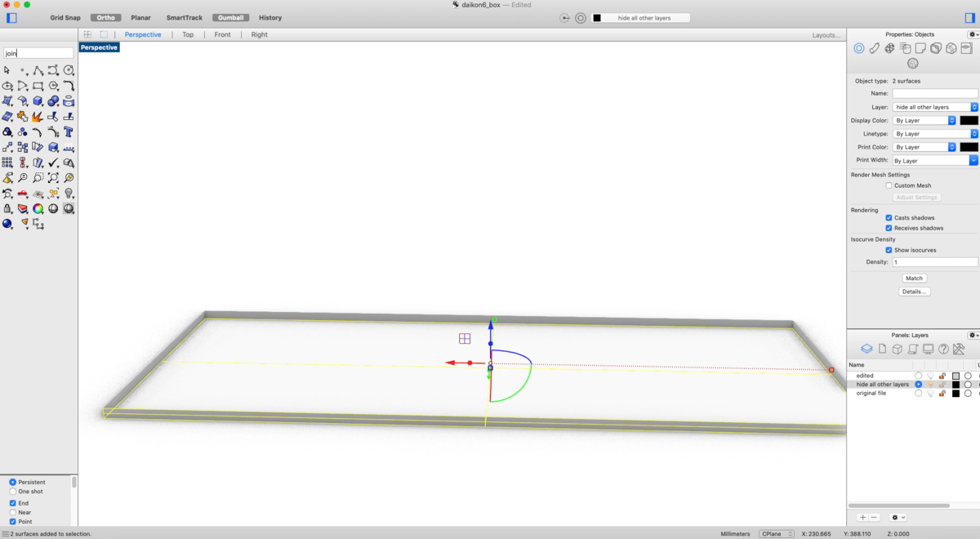Turn off Ortho mode
This screenshot has width=980, height=539.
tap(105, 17)
